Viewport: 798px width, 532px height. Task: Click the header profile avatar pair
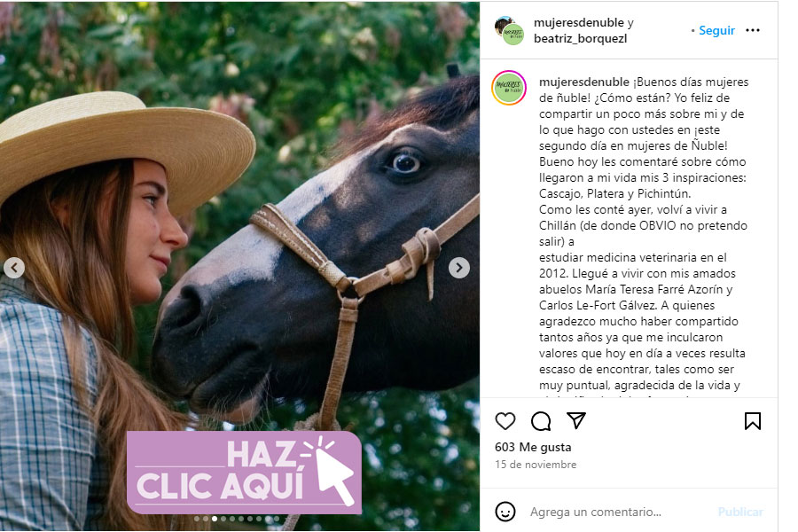pyautogui.click(x=510, y=30)
